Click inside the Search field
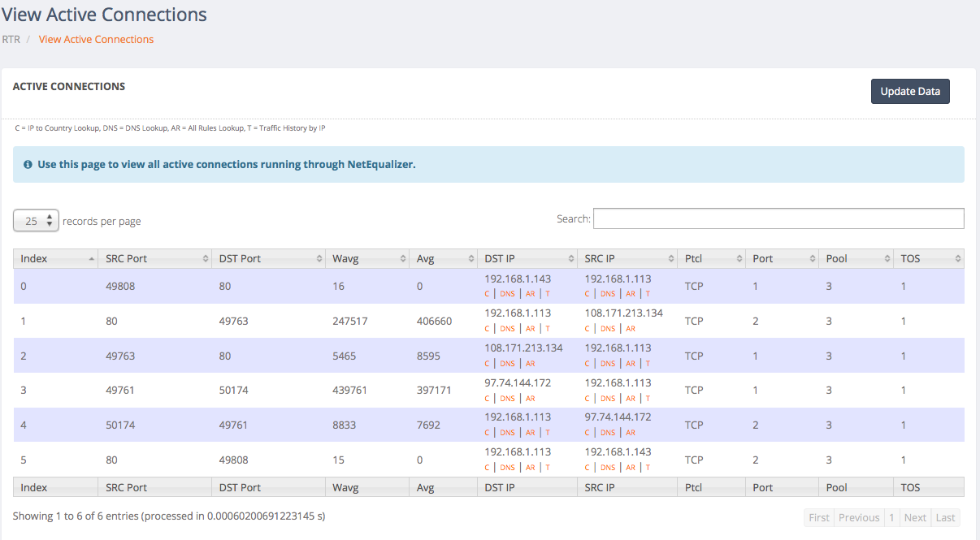Viewport: 980px width, 540px height. click(x=778, y=218)
